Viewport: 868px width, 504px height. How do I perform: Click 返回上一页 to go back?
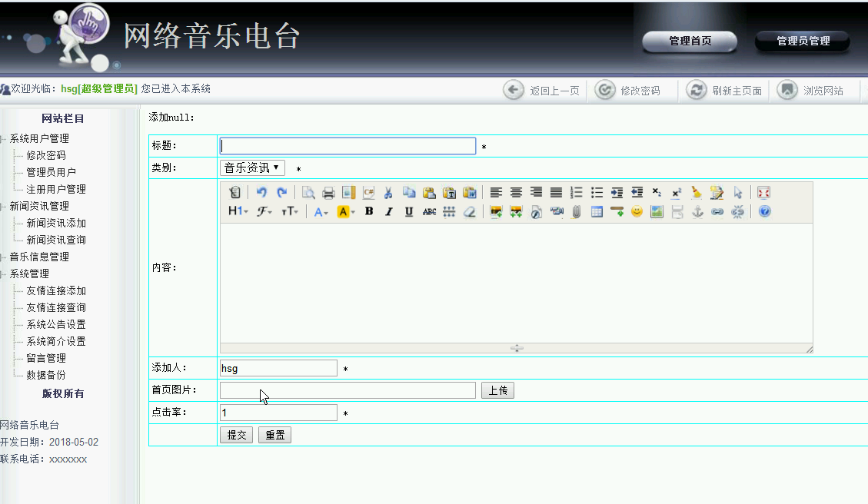pos(541,90)
